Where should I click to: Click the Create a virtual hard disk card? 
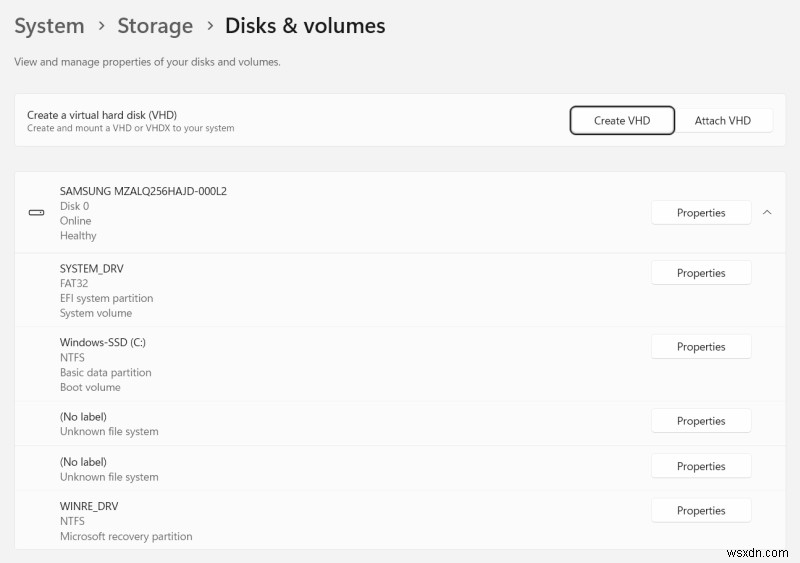click(400, 120)
